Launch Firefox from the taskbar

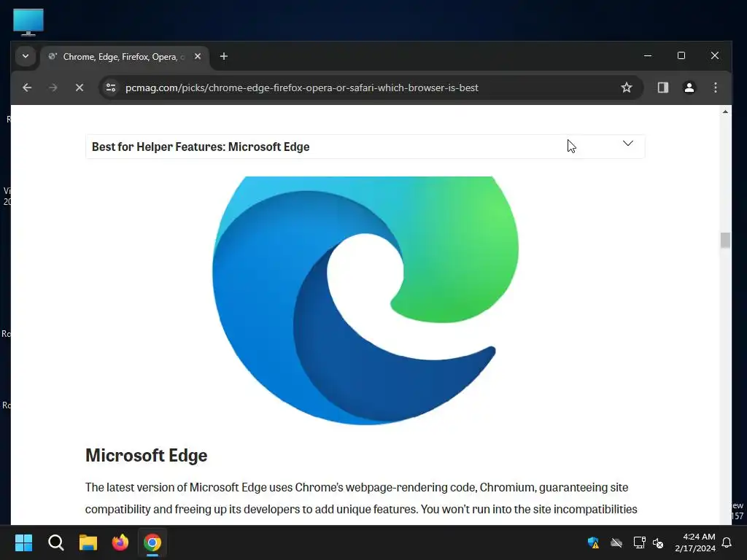coord(120,542)
